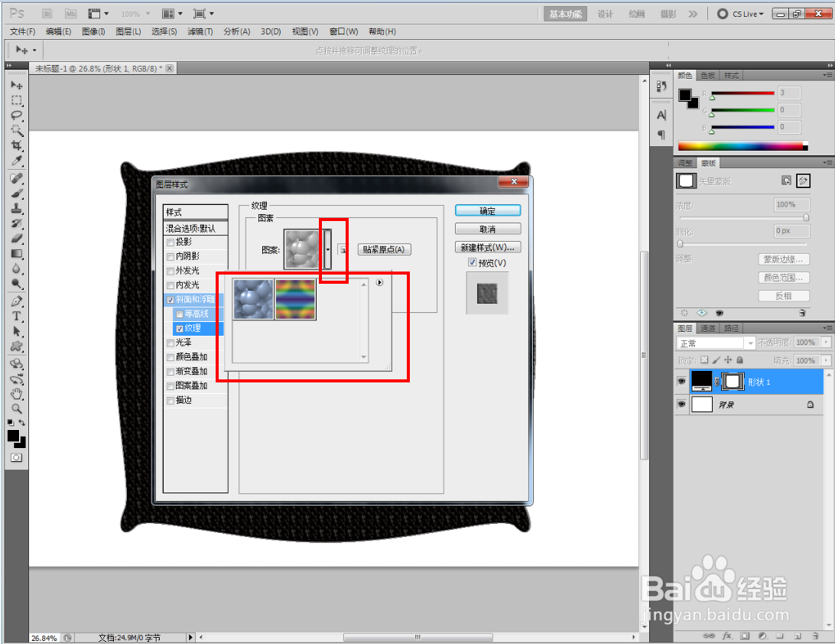
Task: Enable the 投影 drop shadow checkbox
Action: [171, 242]
